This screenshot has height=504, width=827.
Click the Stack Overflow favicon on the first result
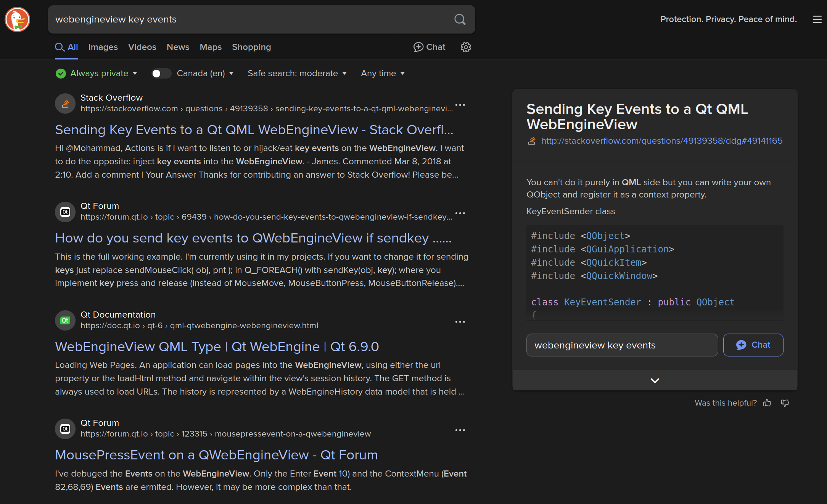pyautogui.click(x=65, y=103)
